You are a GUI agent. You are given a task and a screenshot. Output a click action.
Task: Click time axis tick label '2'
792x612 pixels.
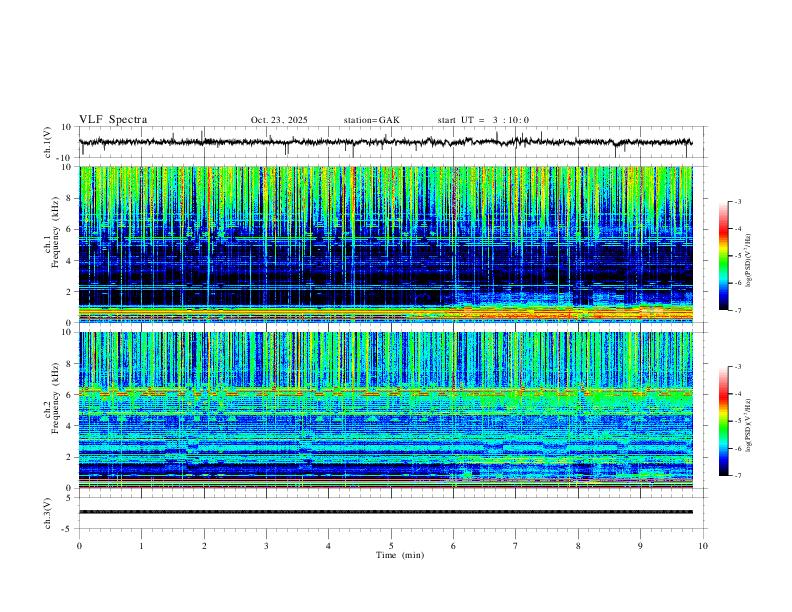coord(204,546)
